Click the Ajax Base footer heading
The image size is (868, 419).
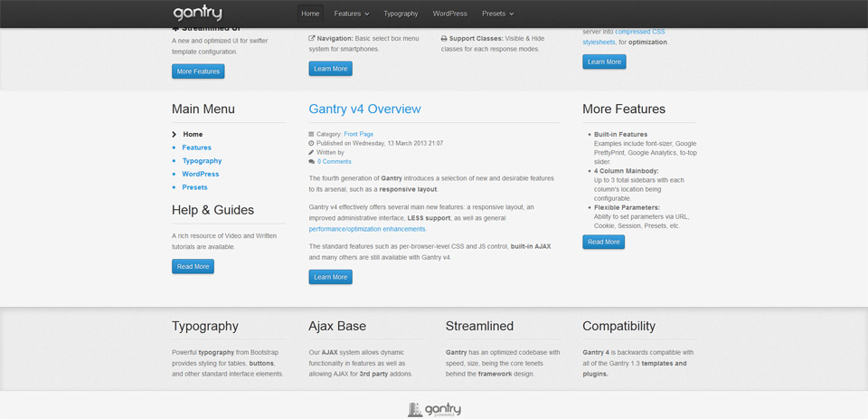[x=337, y=326]
